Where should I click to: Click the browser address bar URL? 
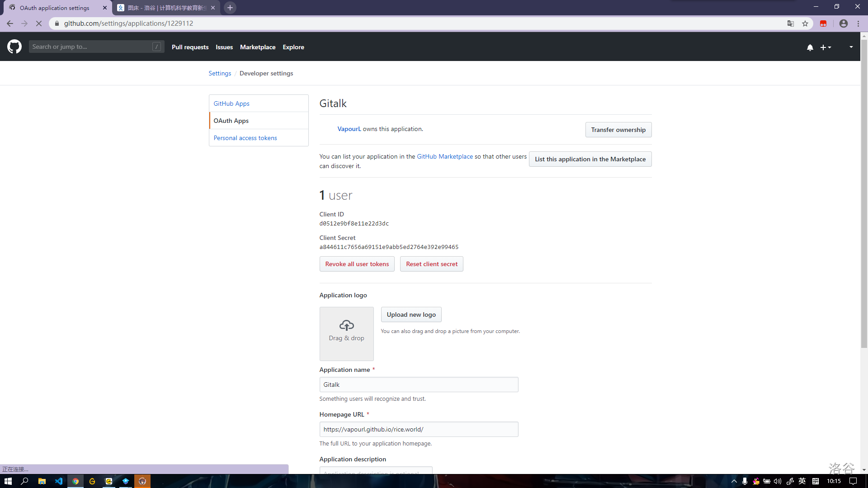click(x=128, y=23)
